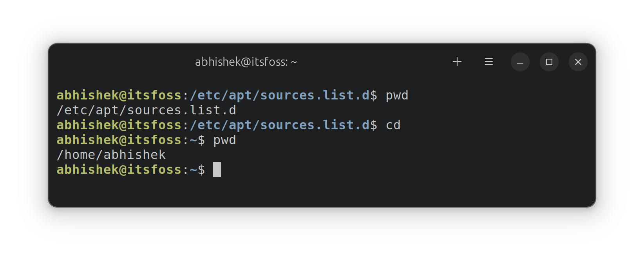Viewport: 644px width, 260px height.
Task: Maximize the terminal window
Action: coord(549,62)
